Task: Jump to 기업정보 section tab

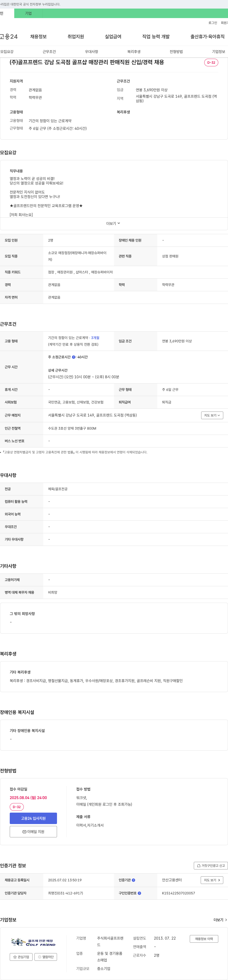Action: tap(218, 52)
